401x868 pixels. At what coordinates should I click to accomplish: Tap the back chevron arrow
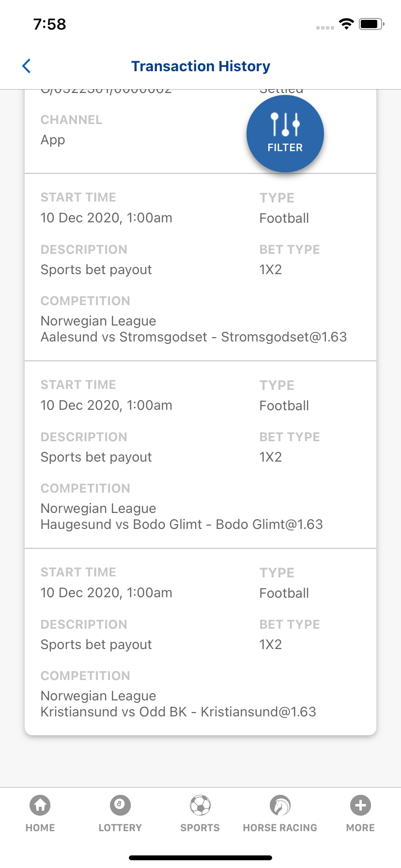coord(27,66)
